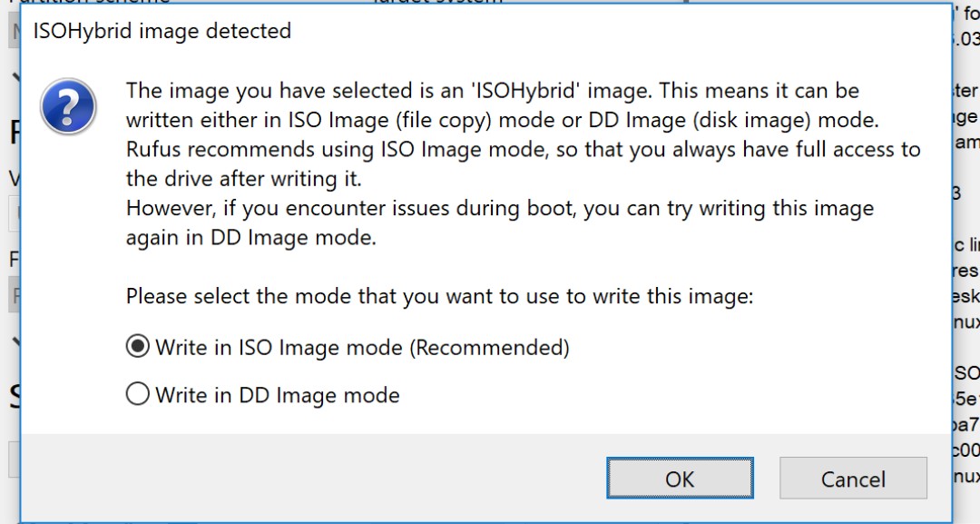
Task: Open the Partition scheme dropdown behind the dialog
Action: (11, 34)
